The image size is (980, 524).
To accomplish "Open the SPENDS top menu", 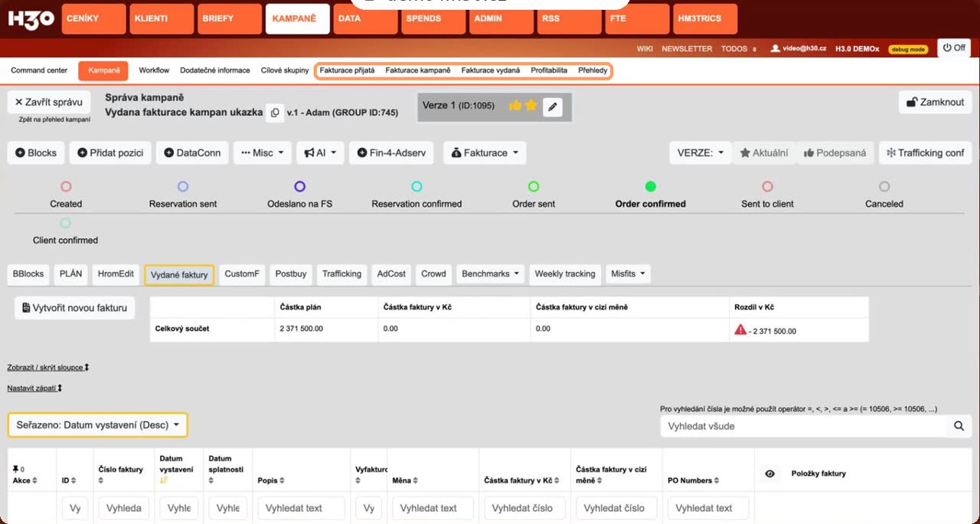I will [x=433, y=19].
